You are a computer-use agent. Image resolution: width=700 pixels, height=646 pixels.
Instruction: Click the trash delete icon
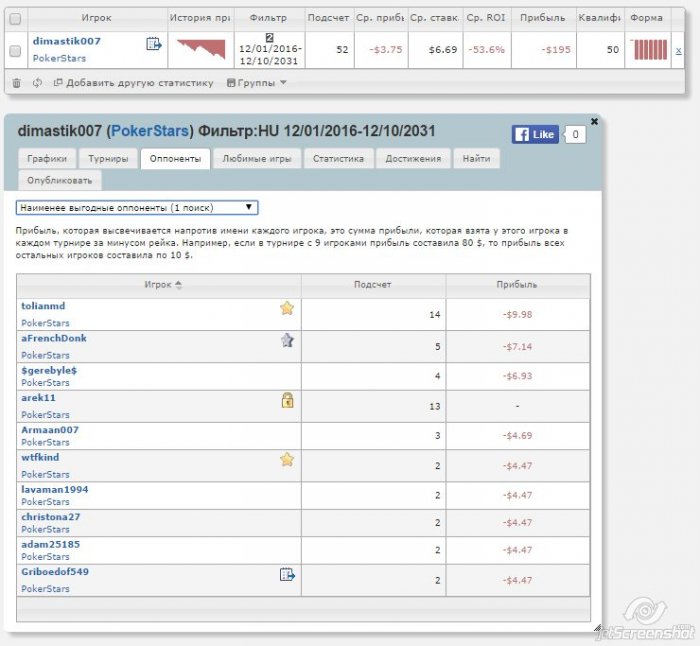tap(17, 83)
